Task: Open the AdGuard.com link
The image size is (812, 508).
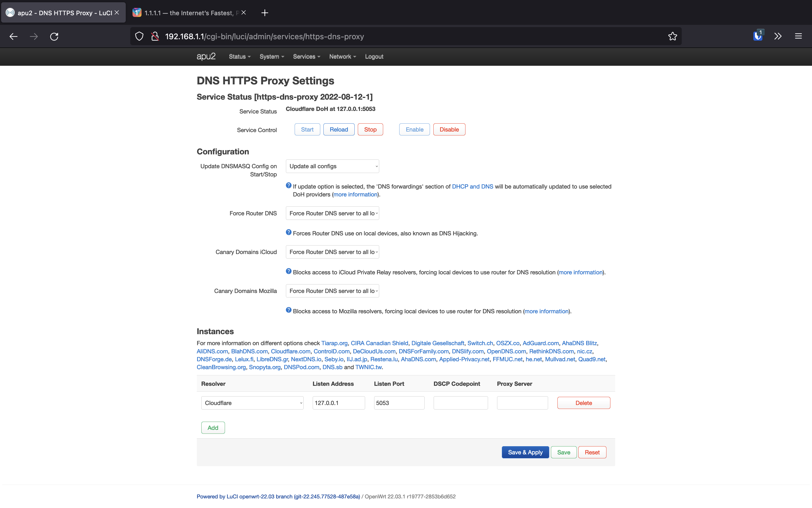Action: (540, 343)
